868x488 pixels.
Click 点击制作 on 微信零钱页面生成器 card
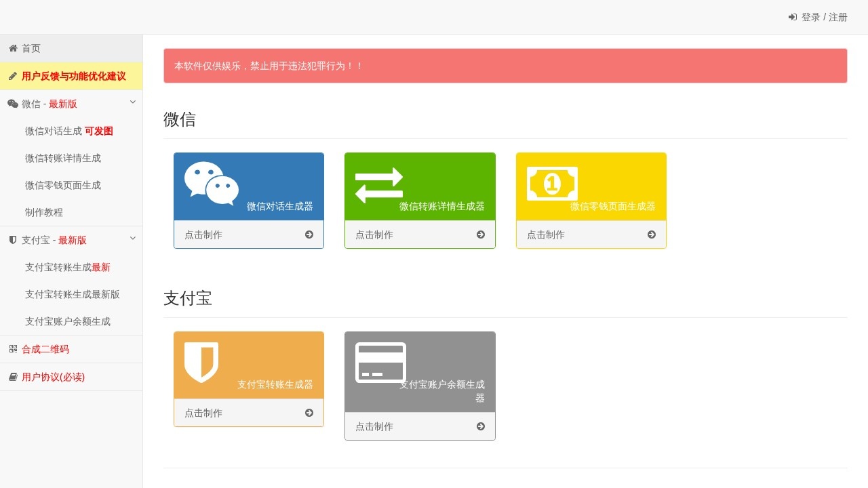point(546,235)
